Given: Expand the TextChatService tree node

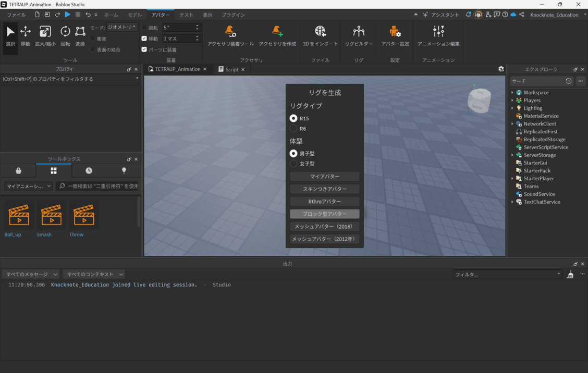Looking at the screenshot, I should 512,202.
